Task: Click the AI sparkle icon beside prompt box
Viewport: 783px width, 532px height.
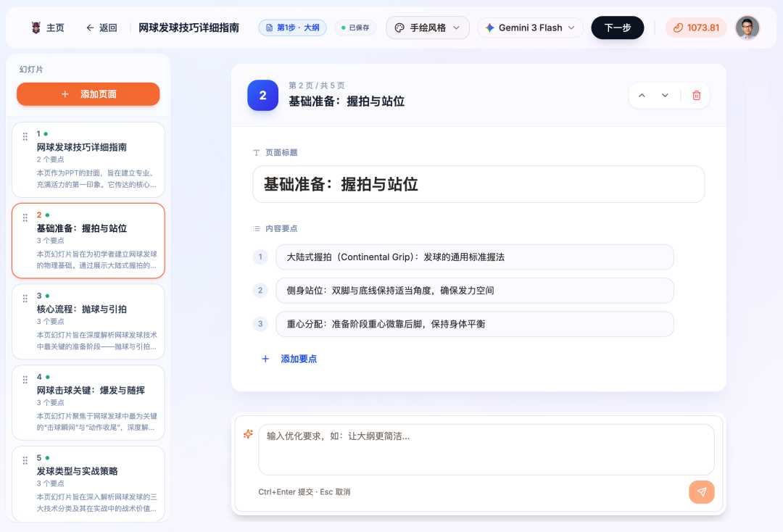Action: [248, 434]
